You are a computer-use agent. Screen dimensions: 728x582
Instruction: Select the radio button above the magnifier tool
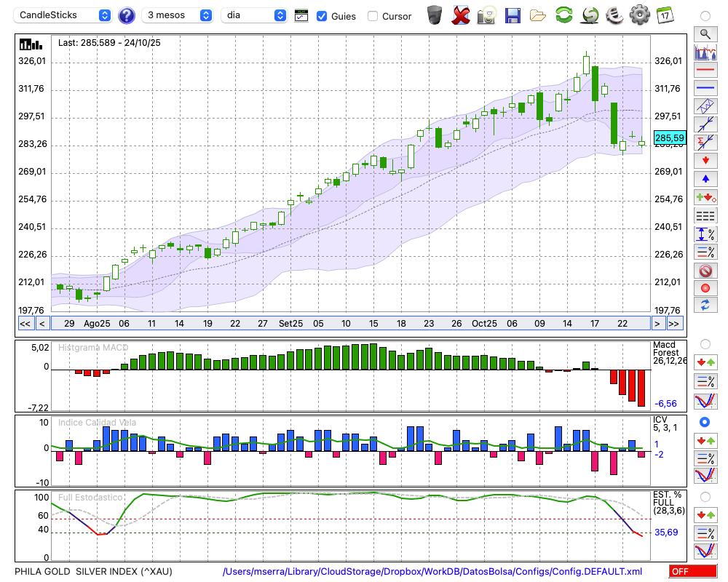point(705,16)
